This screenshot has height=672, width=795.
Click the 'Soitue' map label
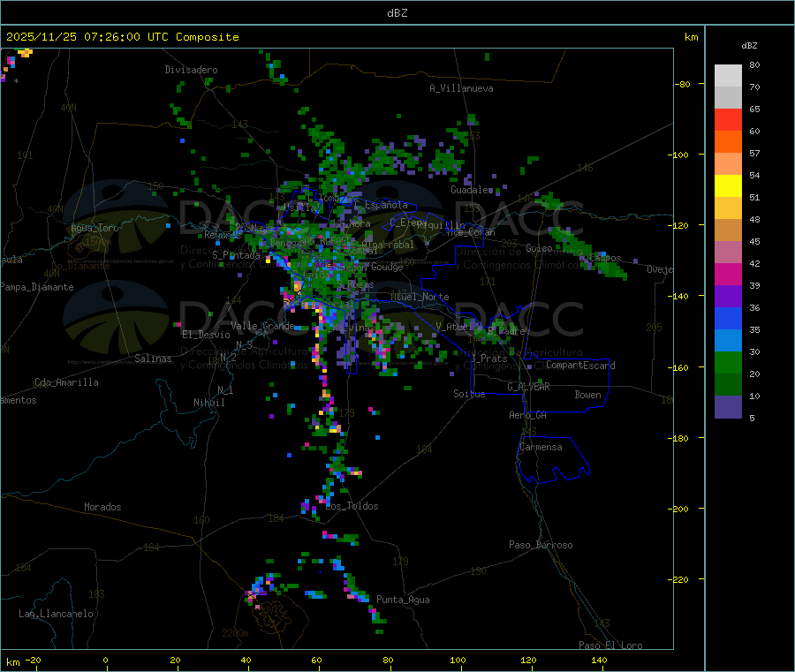pos(469,394)
